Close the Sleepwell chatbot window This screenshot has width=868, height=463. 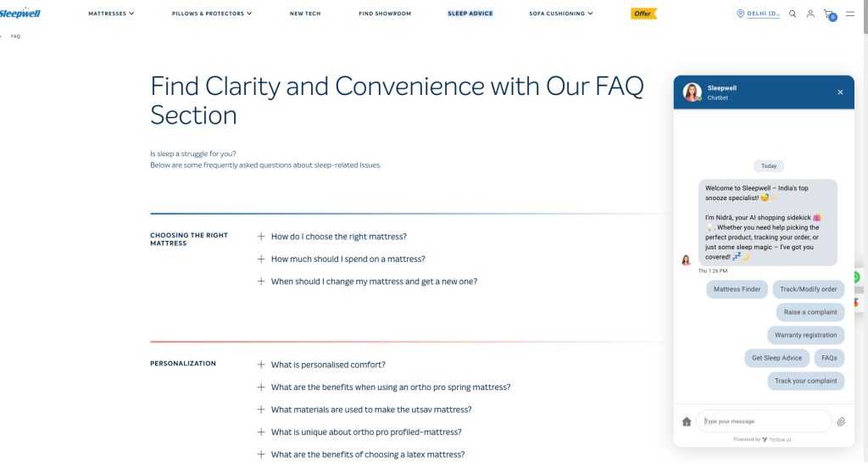(x=840, y=92)
